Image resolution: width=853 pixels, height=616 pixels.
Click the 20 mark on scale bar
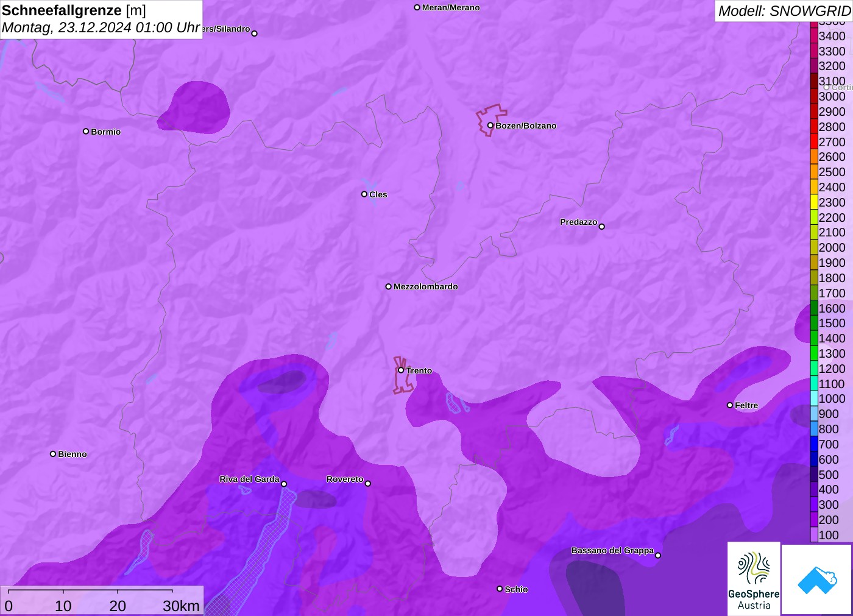point(118,606)
